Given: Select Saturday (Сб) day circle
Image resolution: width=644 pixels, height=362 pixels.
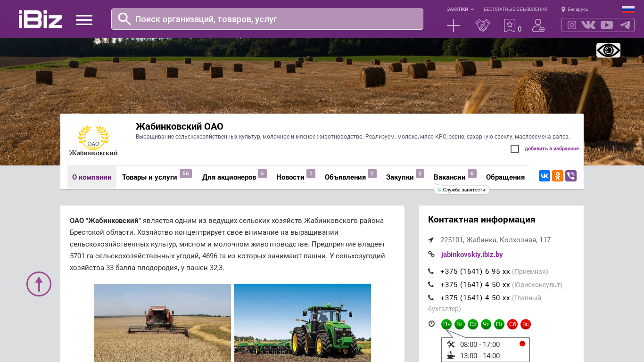Looking at the screenshot, I should [x=512, y=324].
